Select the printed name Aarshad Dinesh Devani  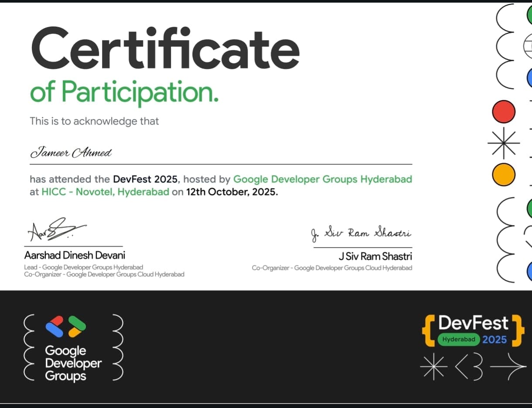click(x=75, y=255)
